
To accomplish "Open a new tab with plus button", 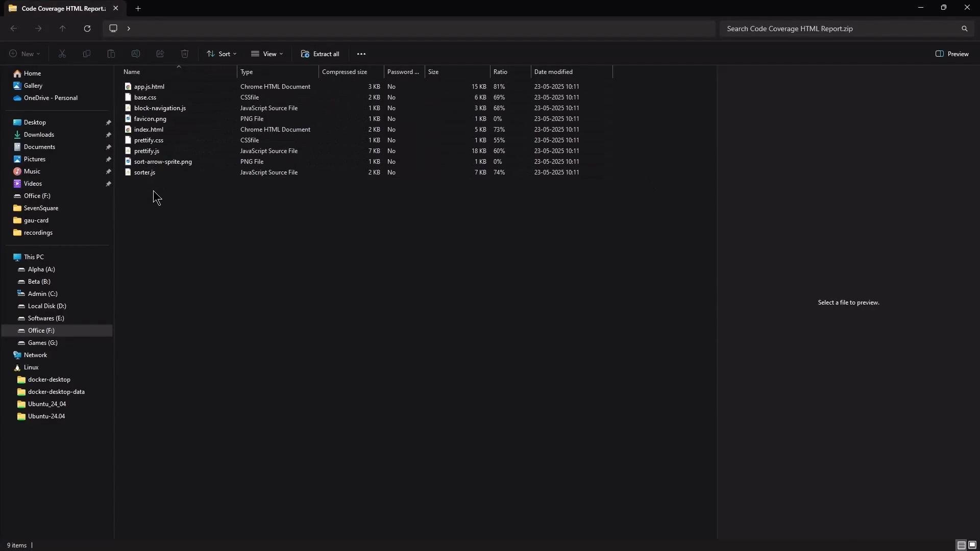I will 138,8.
